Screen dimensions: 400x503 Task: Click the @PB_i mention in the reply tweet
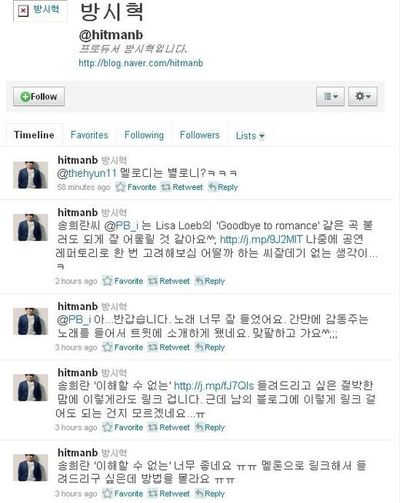[74, 320]
